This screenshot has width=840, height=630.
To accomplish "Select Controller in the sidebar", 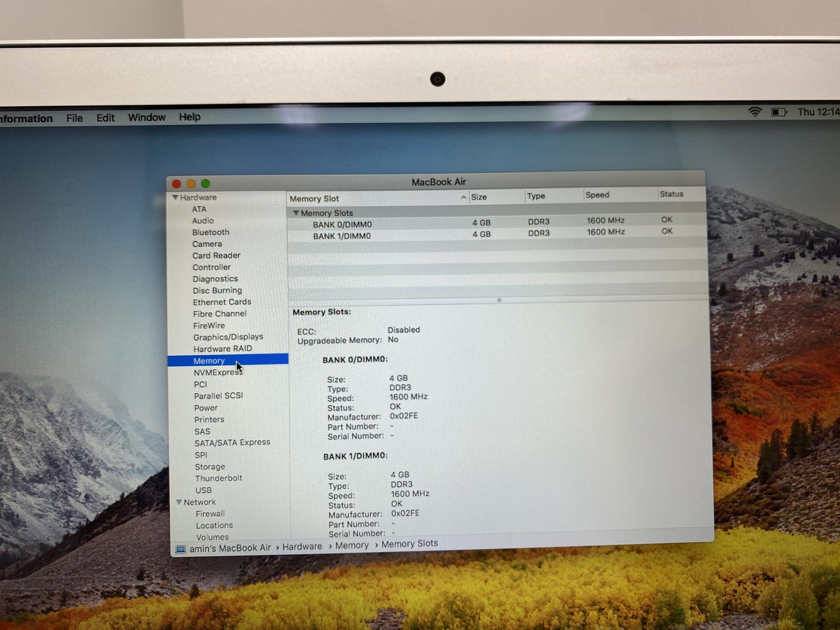I will pyautogui.click(x=212, y=267).
